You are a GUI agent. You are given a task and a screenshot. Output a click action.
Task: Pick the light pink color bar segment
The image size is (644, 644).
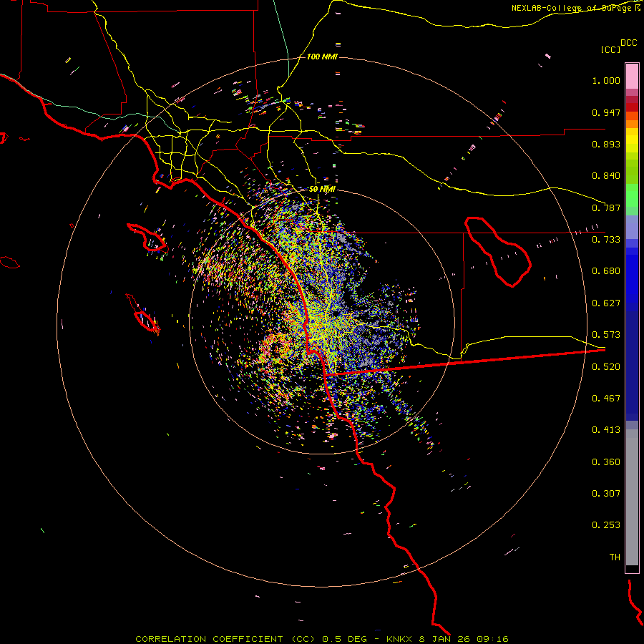pos(632,76)
